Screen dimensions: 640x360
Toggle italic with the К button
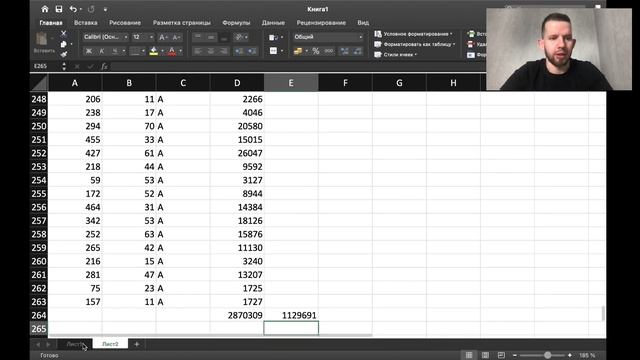coord(102,51)
